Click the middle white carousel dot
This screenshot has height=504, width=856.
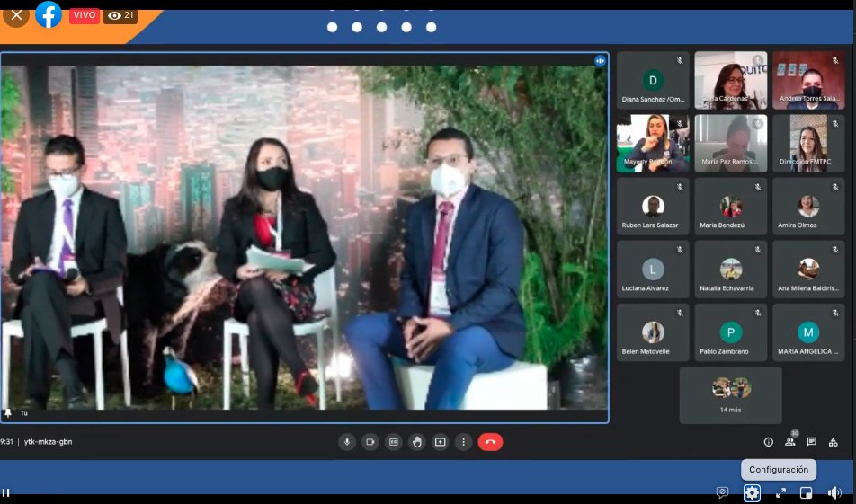click(381, 27)
